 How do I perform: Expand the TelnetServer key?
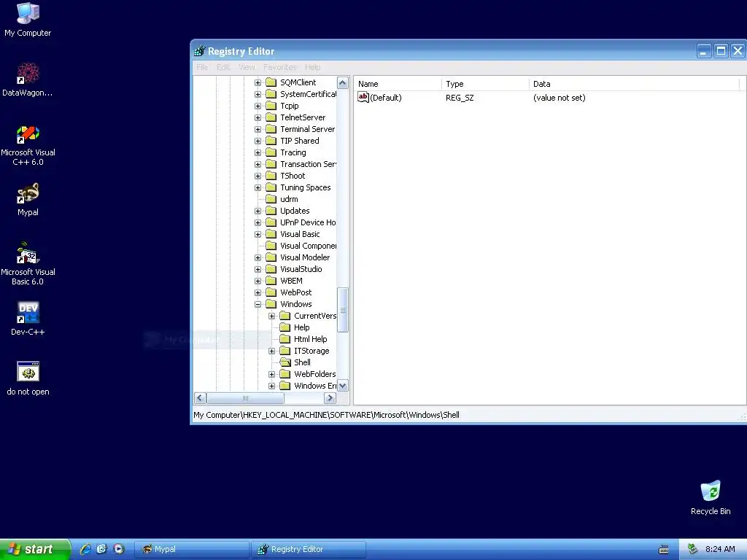258,117
